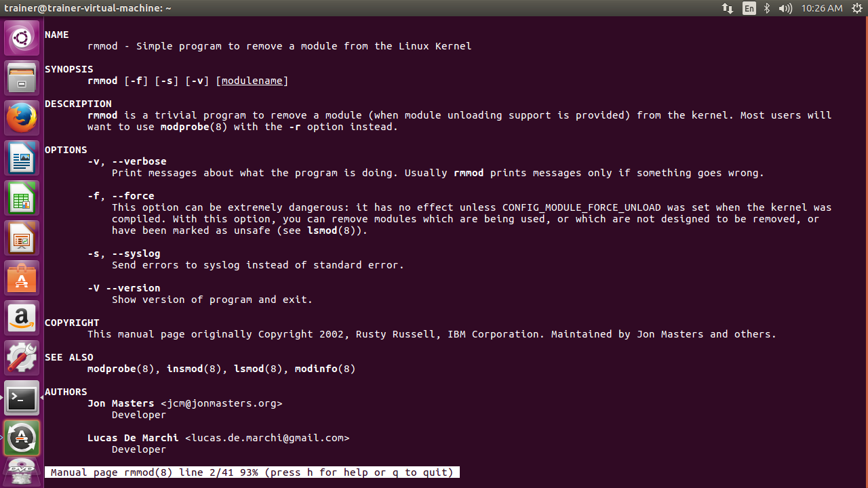Open Software Updater in dock
Viewport: 868px width, 488px height.
[x=22, y=438]
